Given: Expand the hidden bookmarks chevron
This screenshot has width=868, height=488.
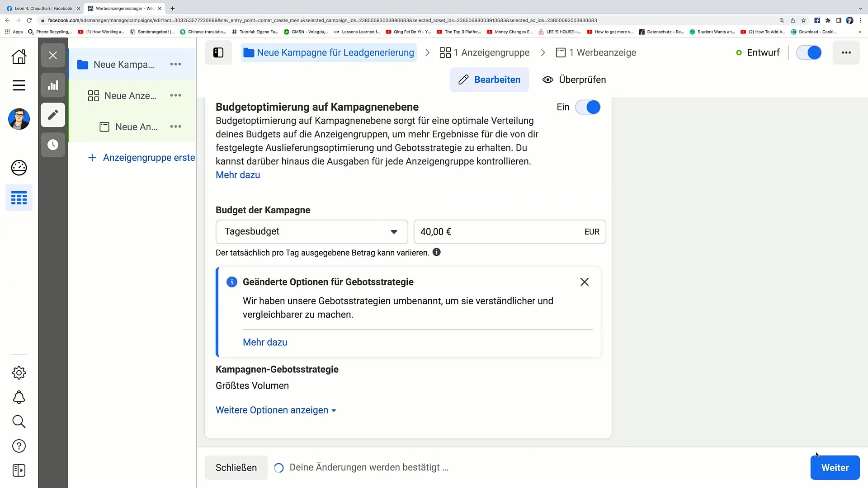Looking at the screenshot, I should 860,32.
